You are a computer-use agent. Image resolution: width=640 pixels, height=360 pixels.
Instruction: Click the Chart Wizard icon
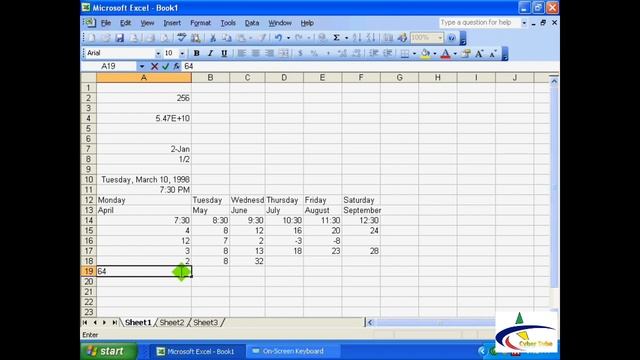(388, 38)
